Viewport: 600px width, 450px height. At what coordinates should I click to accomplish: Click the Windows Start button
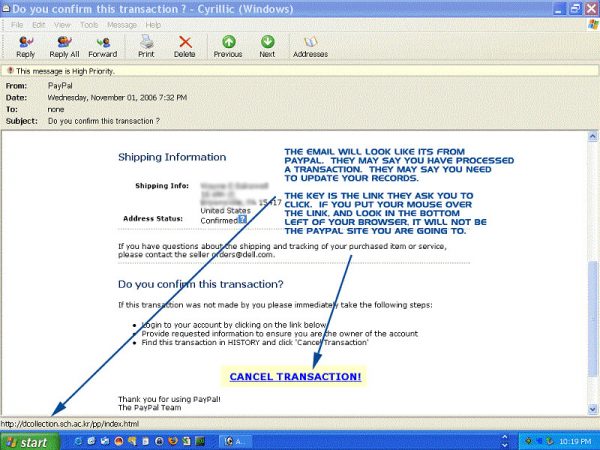pos(26,441)
